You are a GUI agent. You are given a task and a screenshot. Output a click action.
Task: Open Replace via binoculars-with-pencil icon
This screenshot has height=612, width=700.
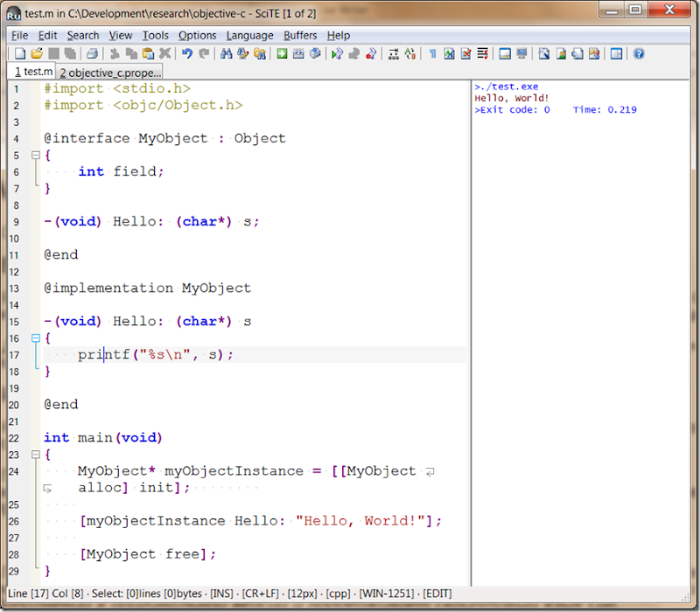click(243, 54)
